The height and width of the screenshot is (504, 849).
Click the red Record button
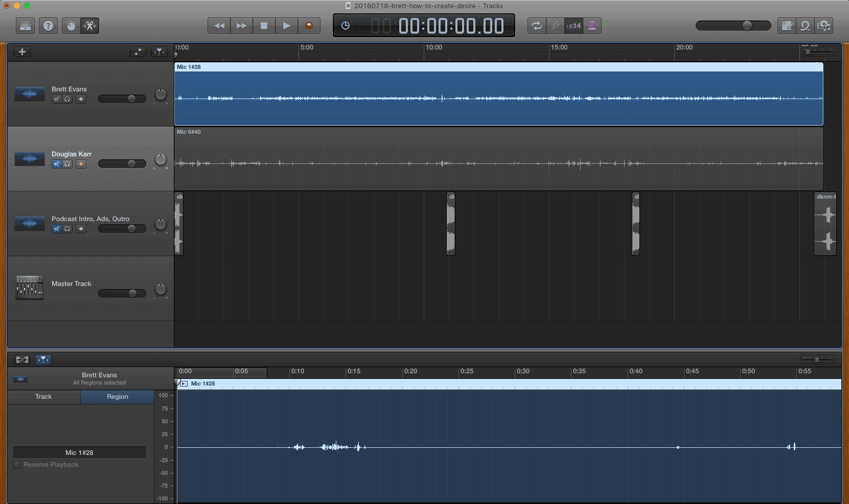pyautogui.click(x=309, y=26)
